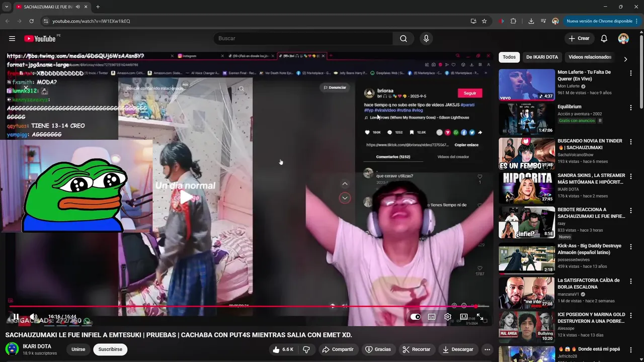Open the IKARI DOTA channel avatar

coord(12,349)
